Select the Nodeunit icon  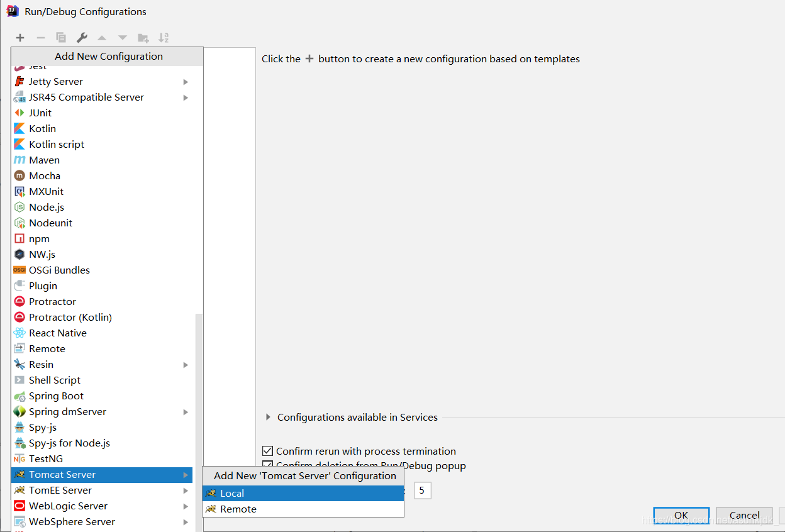19,223
